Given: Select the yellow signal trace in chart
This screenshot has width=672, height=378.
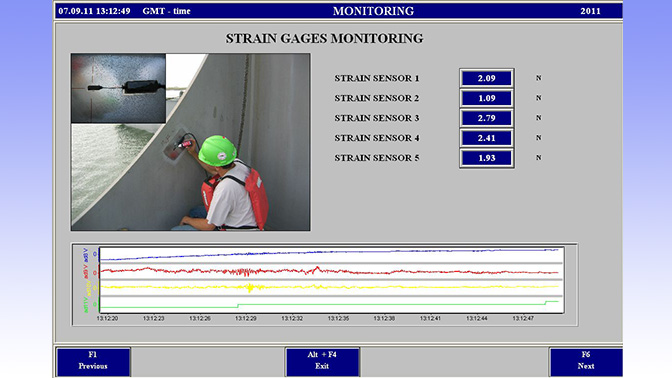Looking at the screenshot, I should (329, 287).
